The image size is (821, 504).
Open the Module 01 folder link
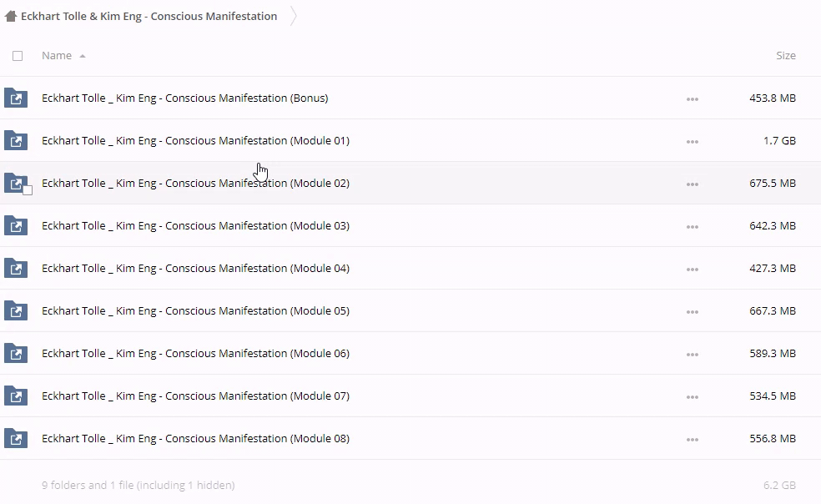pyautogui.click(x=195, y=140)
